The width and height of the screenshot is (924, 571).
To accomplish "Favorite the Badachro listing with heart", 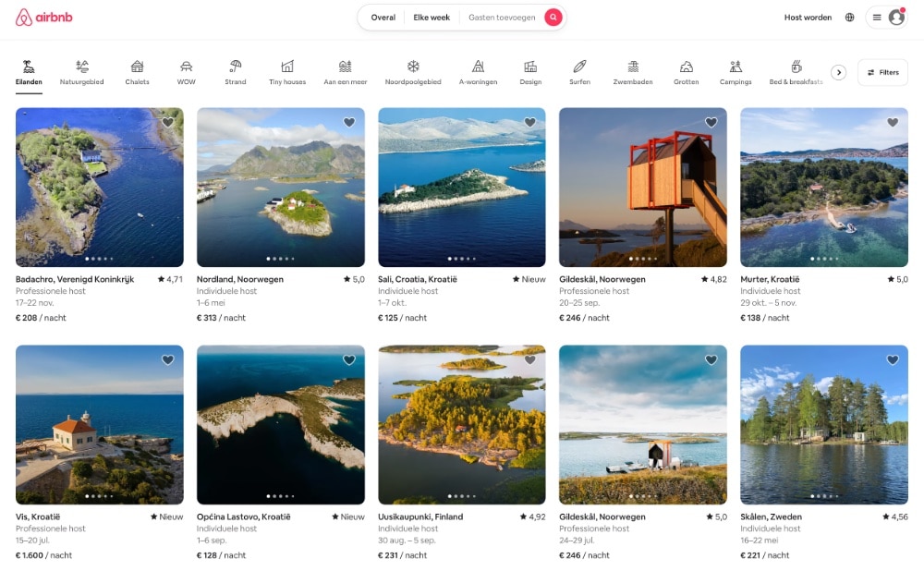I will point(168,122).
